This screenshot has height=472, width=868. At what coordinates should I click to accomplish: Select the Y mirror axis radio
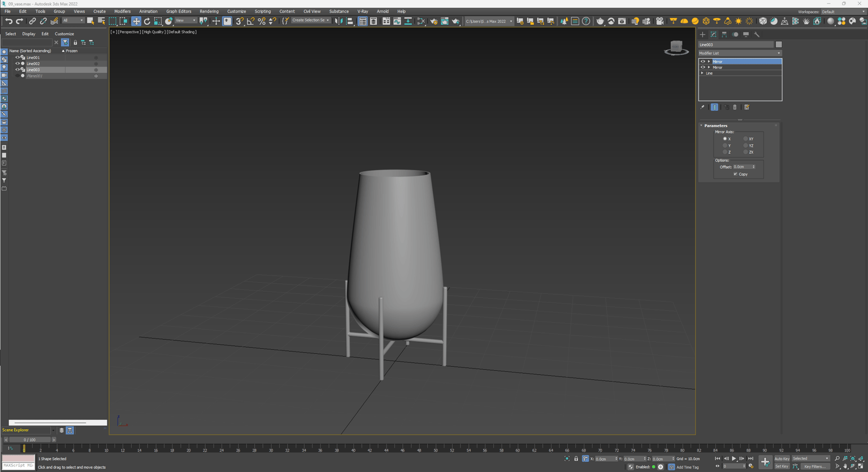(725, 145)
